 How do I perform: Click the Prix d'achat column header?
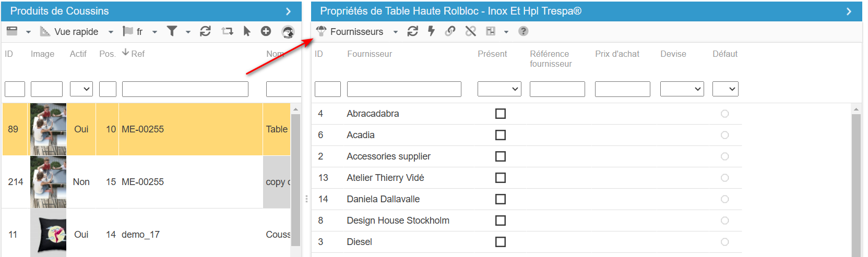(x=617, y=54)
